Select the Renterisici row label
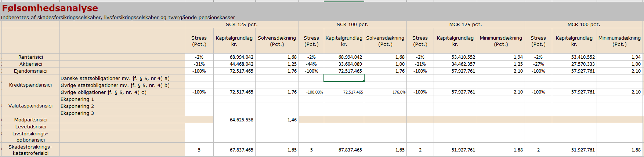 pyautogui.click(x=30, y=57)
